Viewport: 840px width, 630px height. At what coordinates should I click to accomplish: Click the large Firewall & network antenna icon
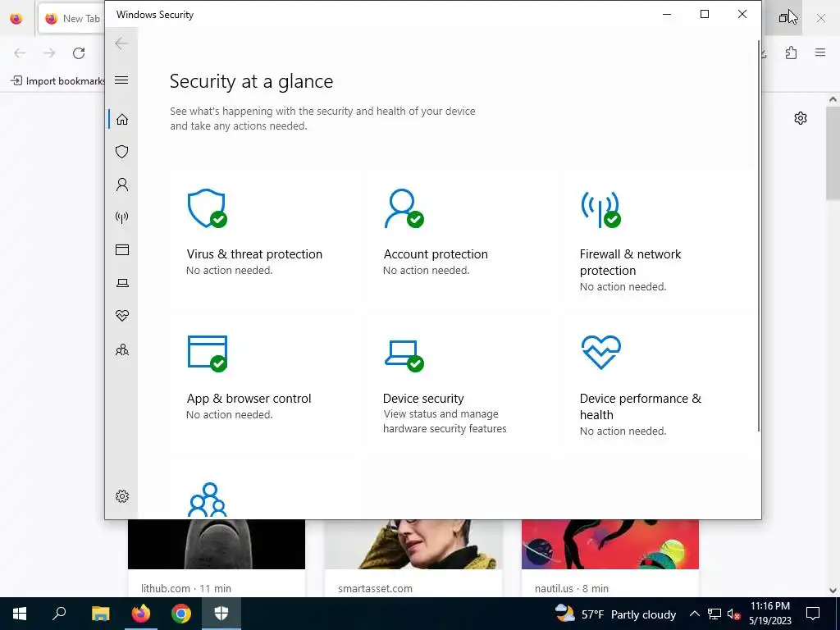coord(601,209)
